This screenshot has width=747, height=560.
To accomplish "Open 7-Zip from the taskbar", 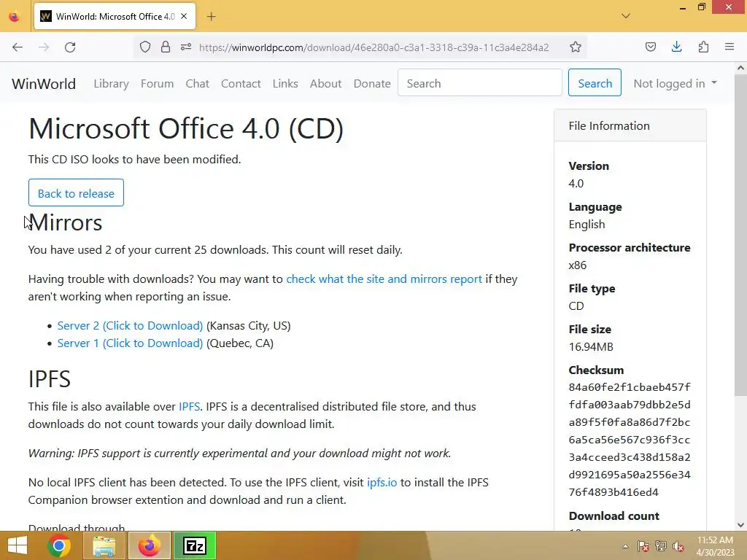I will [x=194, y=545].
